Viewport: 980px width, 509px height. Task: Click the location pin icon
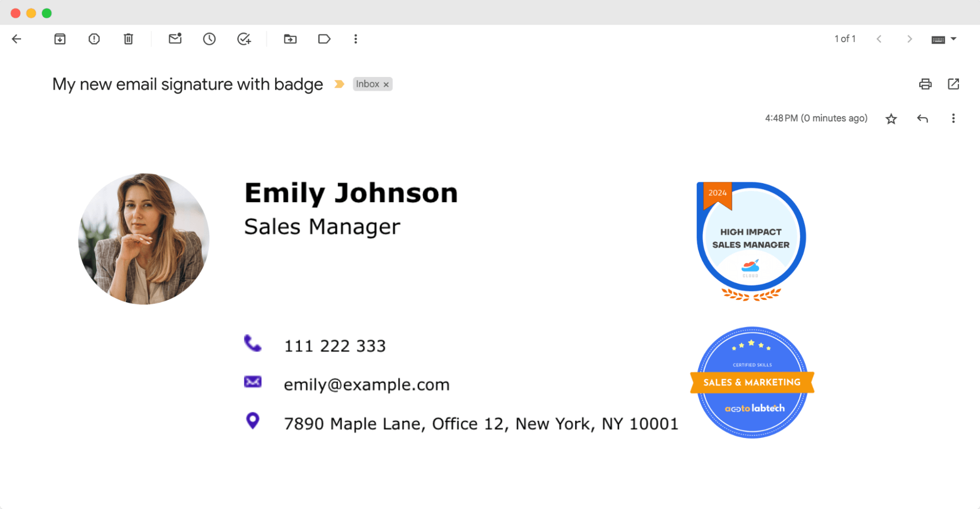click(x=252, y=420)
